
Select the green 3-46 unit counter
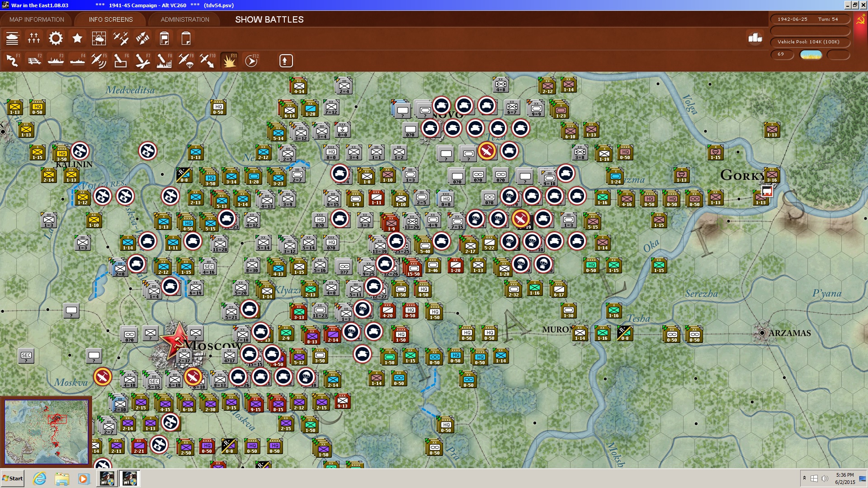[x=433, y=265]
